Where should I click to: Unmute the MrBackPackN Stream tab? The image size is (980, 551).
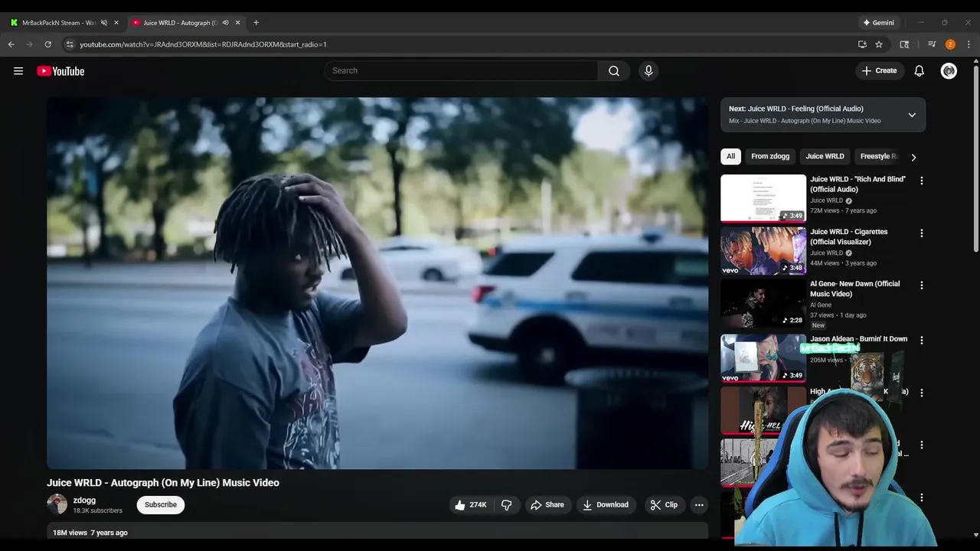104,23
